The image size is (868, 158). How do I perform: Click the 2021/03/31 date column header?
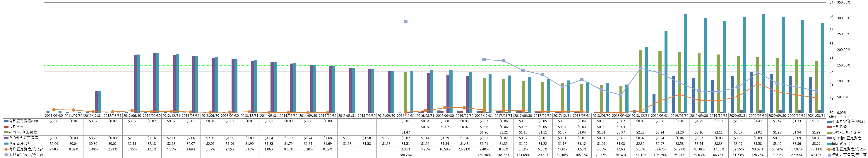point(816,115)
